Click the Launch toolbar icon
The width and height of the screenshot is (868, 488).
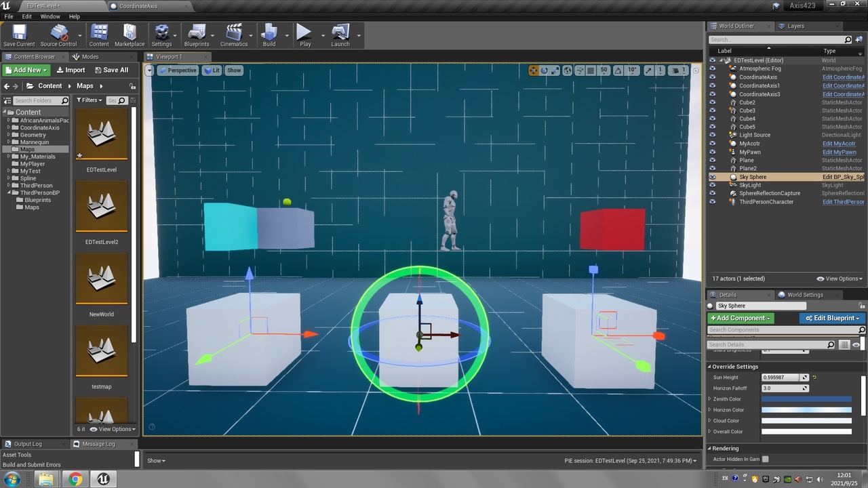340,35
